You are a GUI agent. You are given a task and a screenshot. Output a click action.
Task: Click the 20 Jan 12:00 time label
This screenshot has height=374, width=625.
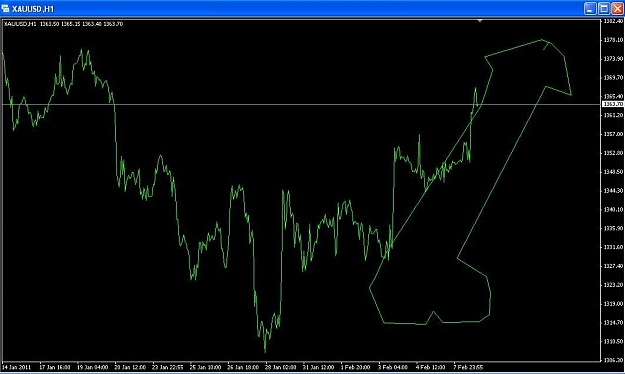tap(130, 367)
